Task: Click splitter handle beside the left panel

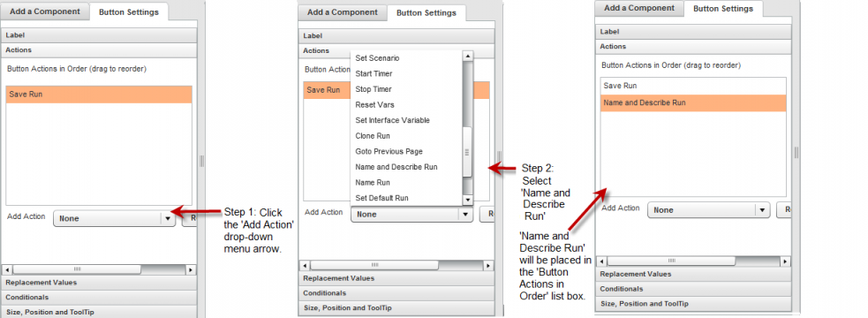Action: (201, 161)
